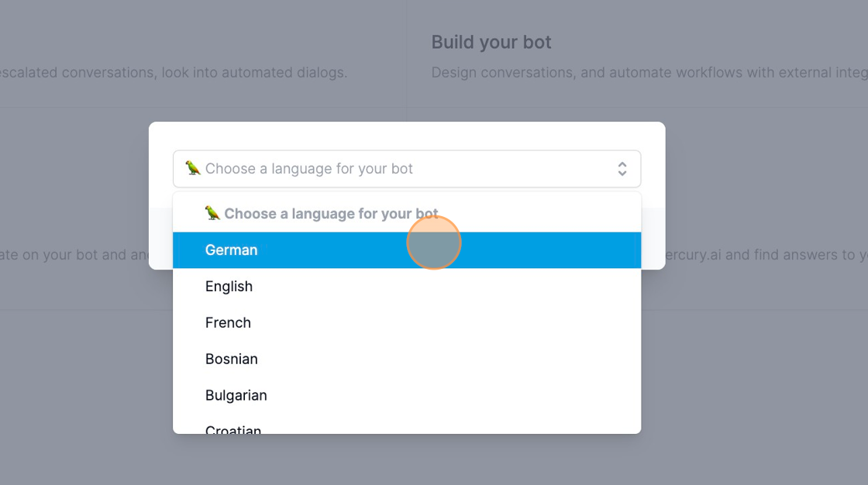Open the "Choose a language for your bot" dropdown

click(407, 169)
